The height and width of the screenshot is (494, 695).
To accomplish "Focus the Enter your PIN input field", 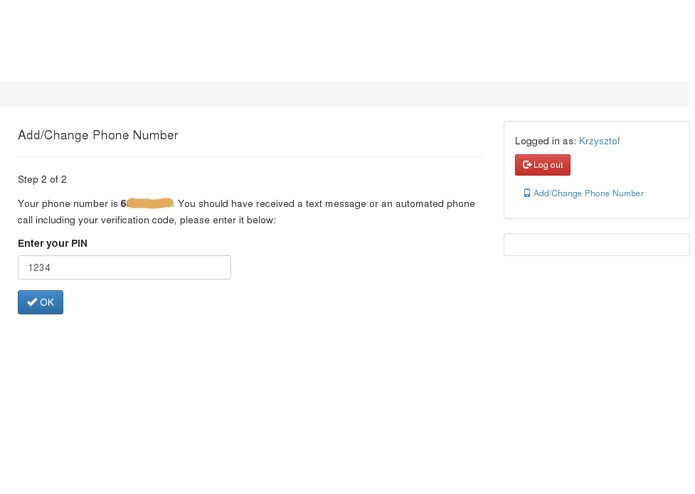I will tap(124, 268).
